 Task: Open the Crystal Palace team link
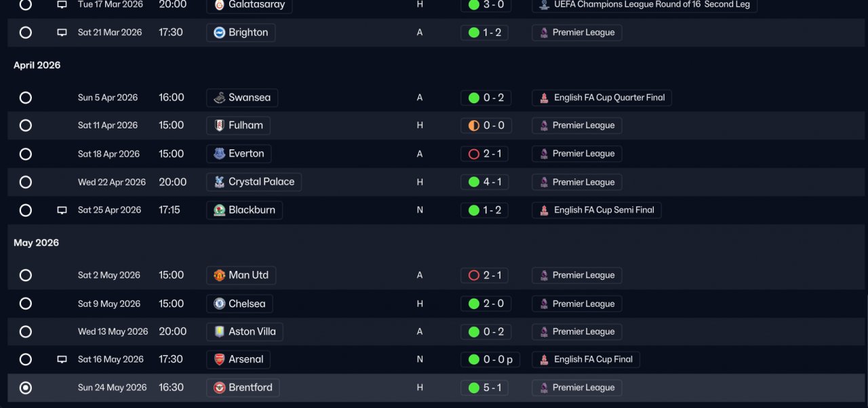click(254, 182)
